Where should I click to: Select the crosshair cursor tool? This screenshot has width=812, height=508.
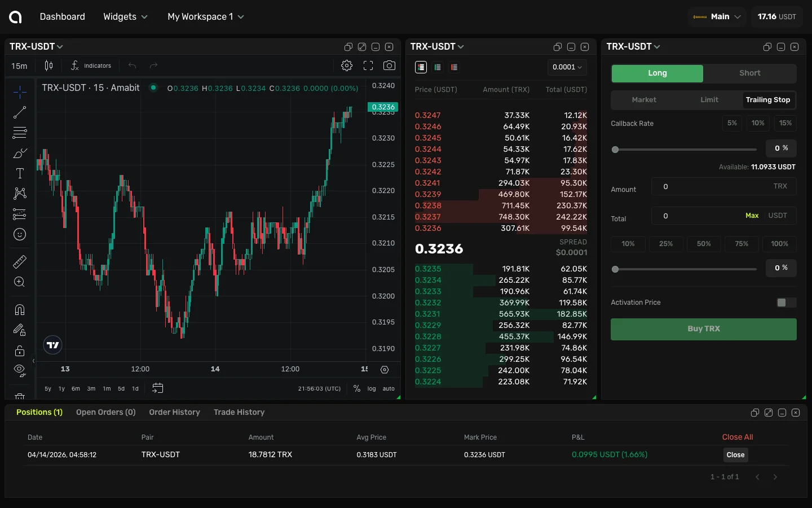click(x=19, y=92)
